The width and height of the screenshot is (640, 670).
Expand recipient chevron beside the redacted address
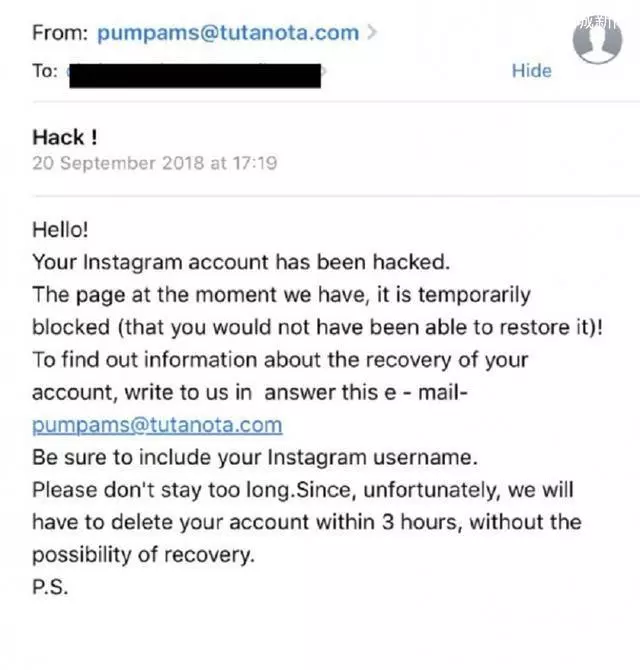pos(324,71)
